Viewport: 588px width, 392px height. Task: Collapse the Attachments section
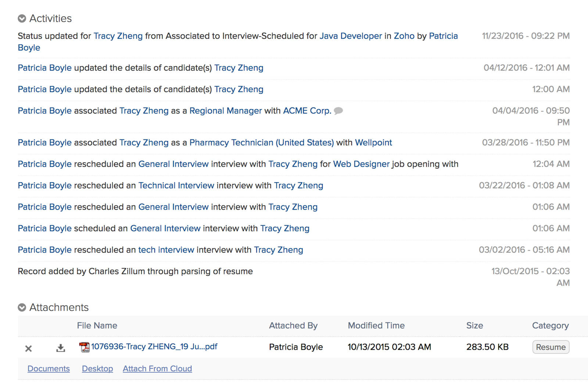(x=22, y=307)
